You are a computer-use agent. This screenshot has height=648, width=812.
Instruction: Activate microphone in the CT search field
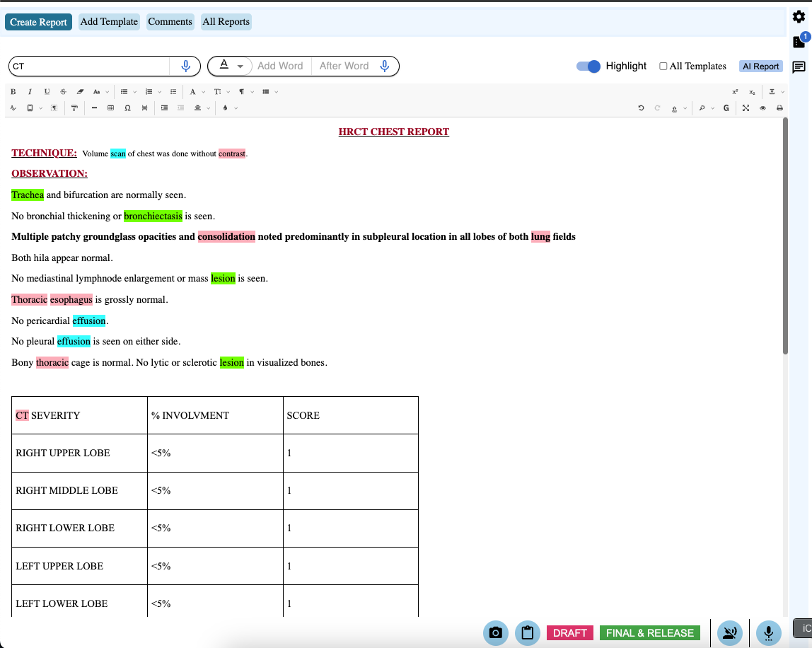tap(186, 66)
